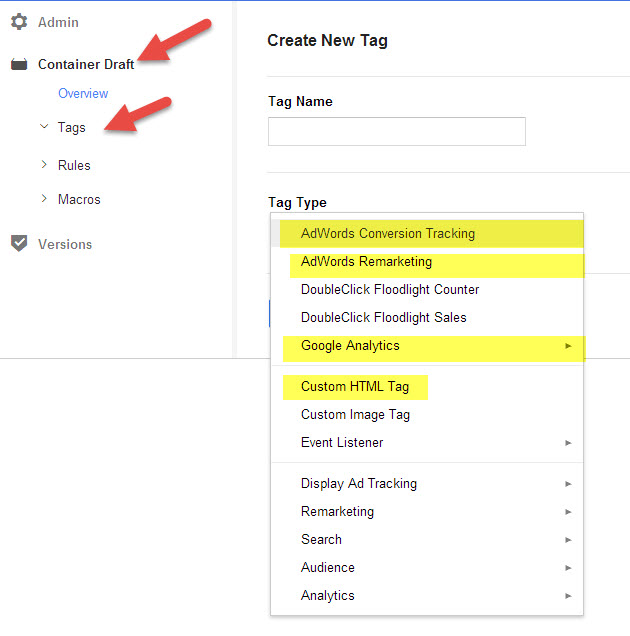Pick DoubleClick Floodlight Sales option
Image resolution: width=630 pixels, height=636 pixels.
click(x=383, y=317)
